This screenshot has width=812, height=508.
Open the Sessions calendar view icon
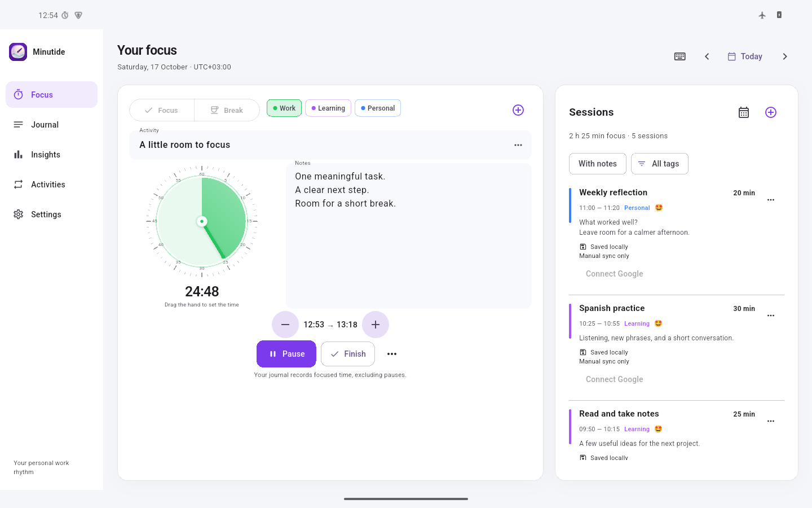click(x=744, y=112)
